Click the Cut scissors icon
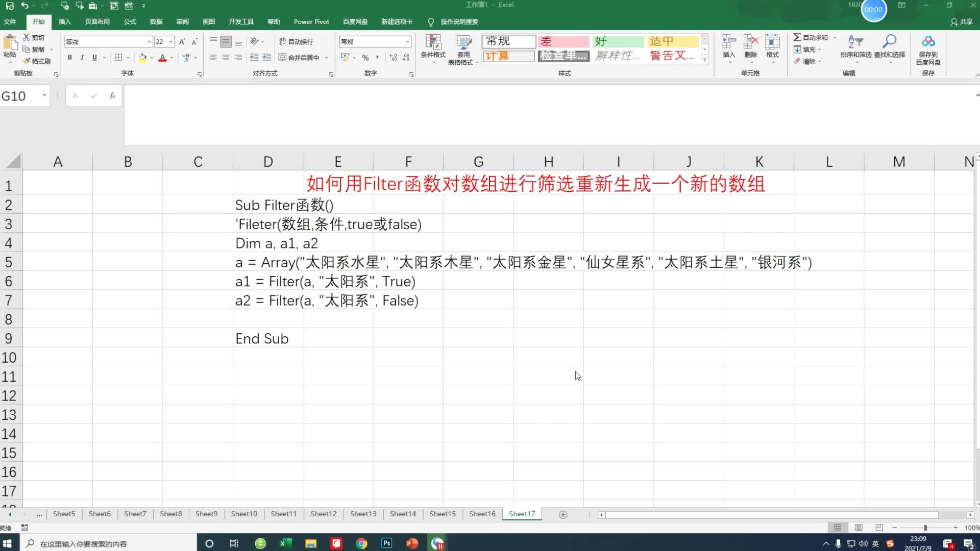The width and height of the screenshot is (980, 551). [27, 37]
